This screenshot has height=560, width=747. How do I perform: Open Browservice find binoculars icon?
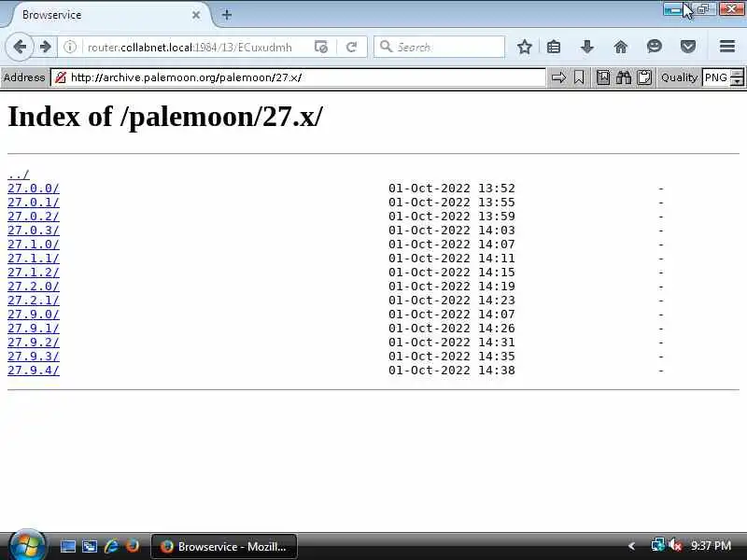point(624,77)
